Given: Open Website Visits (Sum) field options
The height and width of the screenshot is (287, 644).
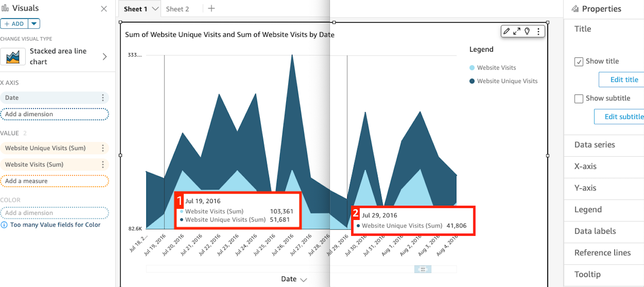Looking at the screenshot, I should click(103, 165).
